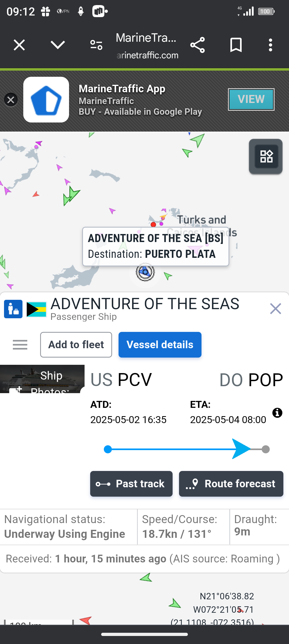This screenshot has width=289, height=644.
Task: Dismiss the MarineTraffic App banner
Action: 11,100
